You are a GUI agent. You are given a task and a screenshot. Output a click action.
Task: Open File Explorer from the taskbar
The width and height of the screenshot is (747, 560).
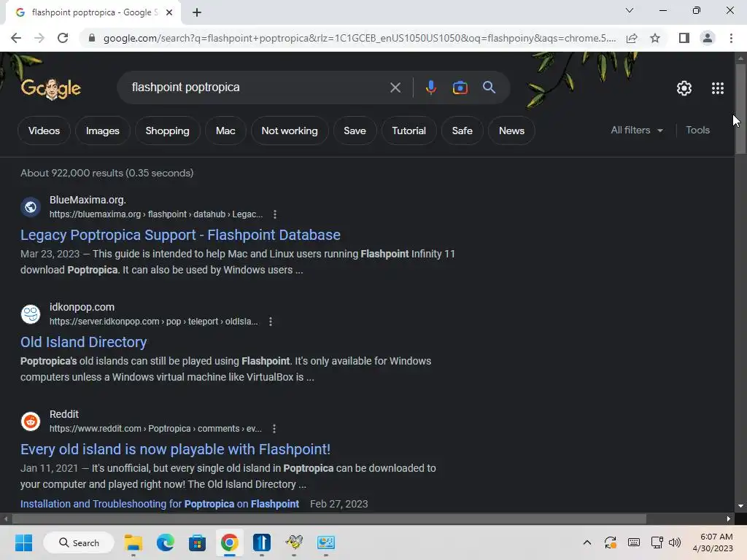[x=133, y=542]
